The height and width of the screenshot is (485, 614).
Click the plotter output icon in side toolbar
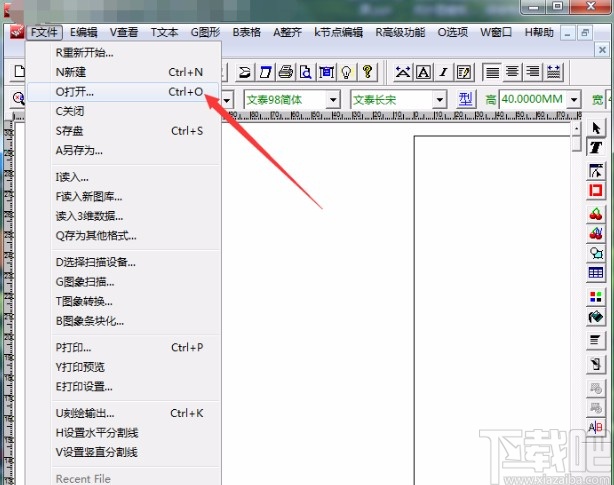pyautogui.click(x=596, y=364)
